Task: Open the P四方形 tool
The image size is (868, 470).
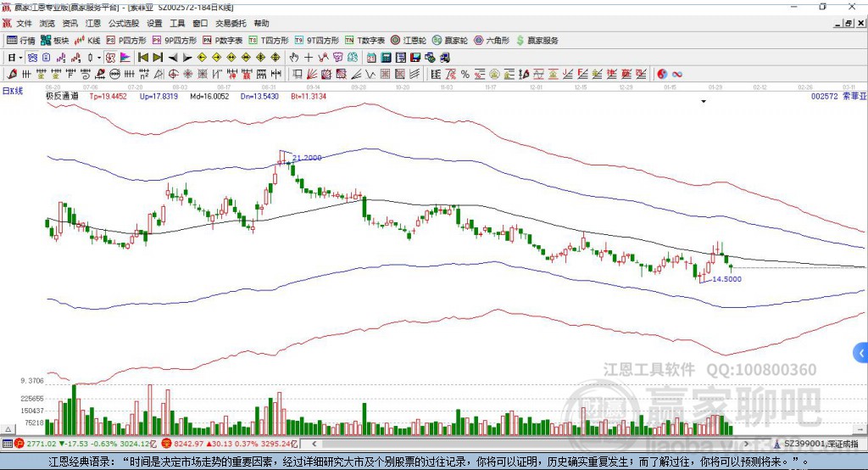Action: click(x=126, y=41)
